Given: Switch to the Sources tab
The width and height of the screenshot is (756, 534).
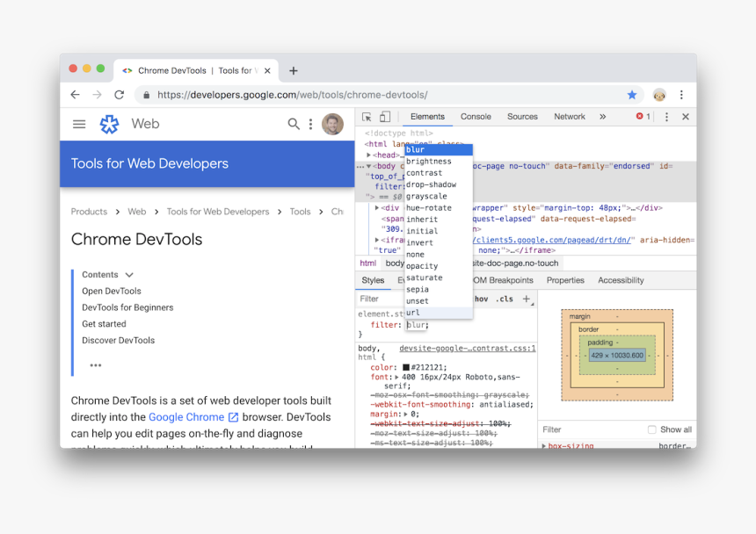Looking at the screenshot, I should [522, 117].
